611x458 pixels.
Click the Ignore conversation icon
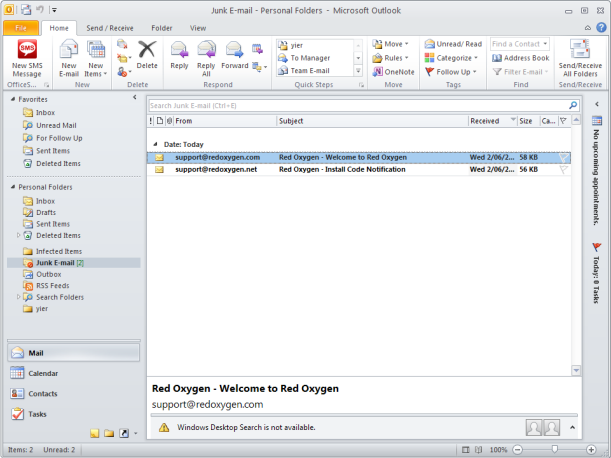pyautogui.click(x=122, y=44)
